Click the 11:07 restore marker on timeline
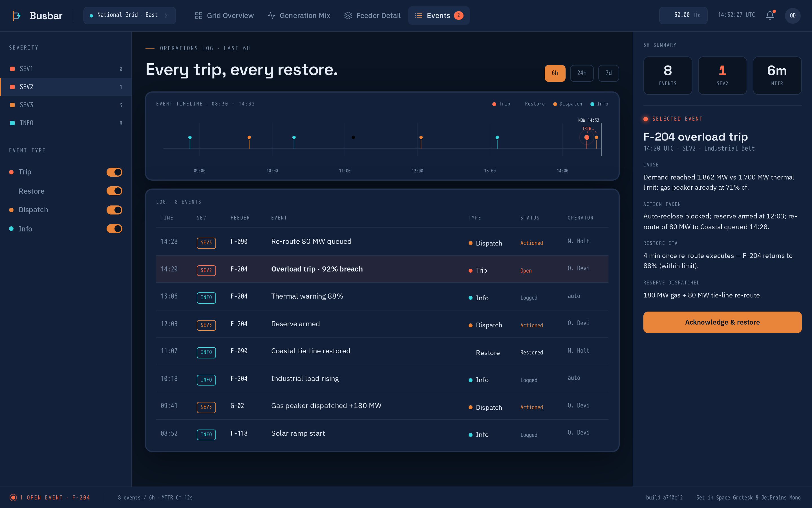The image size is (812, 508). click(x=353, y=137)
